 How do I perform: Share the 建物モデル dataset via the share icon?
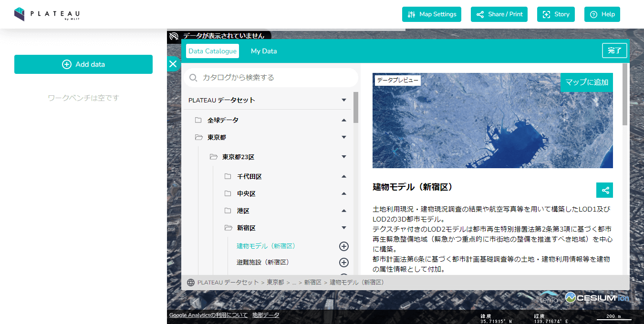pos(605,190)
